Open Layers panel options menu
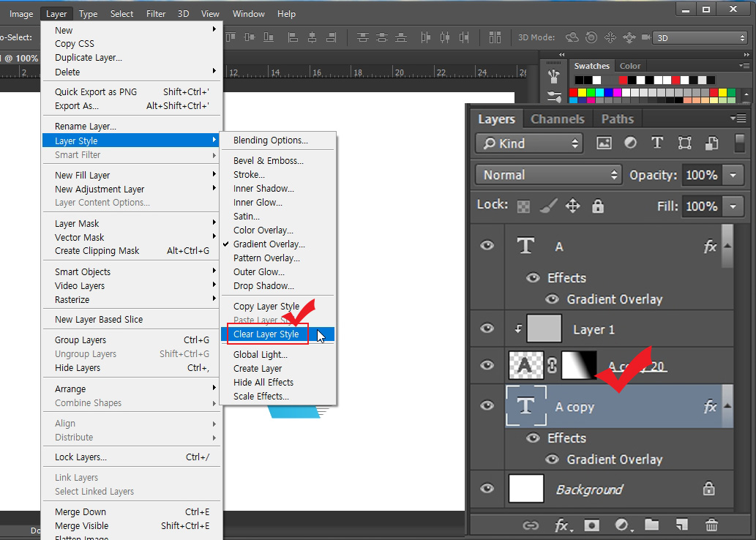Viewport: 756px width, 540px height. pos(738,118)
